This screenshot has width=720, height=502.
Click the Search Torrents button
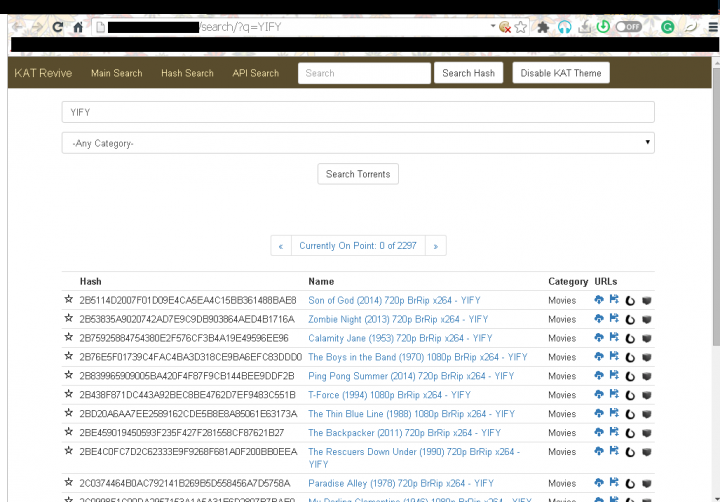click(358, 174)
